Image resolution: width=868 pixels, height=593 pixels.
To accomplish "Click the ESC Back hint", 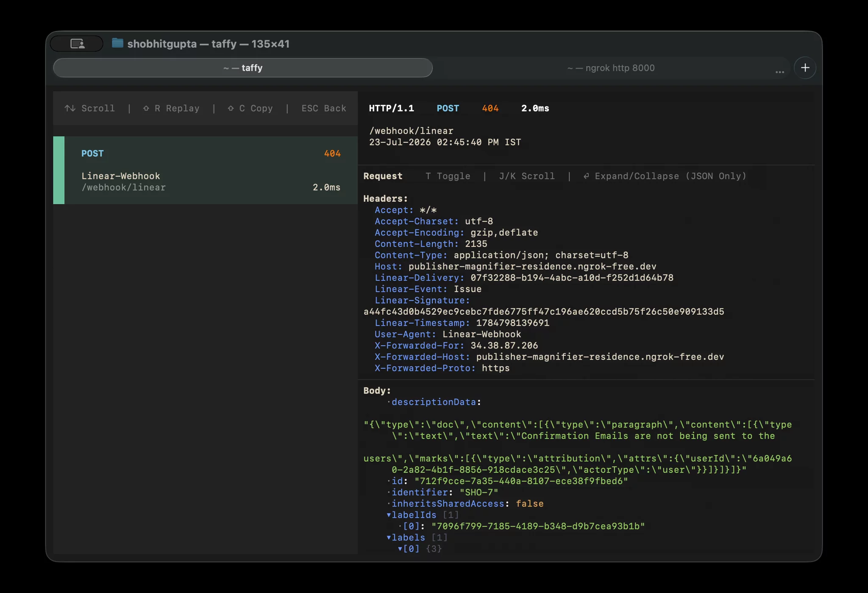I will click(324, 108).
